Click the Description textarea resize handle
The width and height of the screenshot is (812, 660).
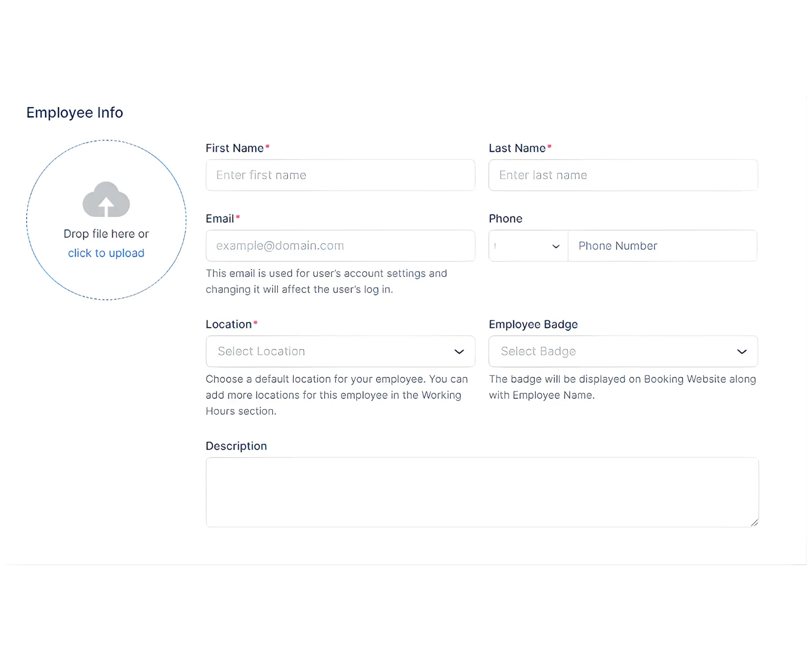point(754,523)
